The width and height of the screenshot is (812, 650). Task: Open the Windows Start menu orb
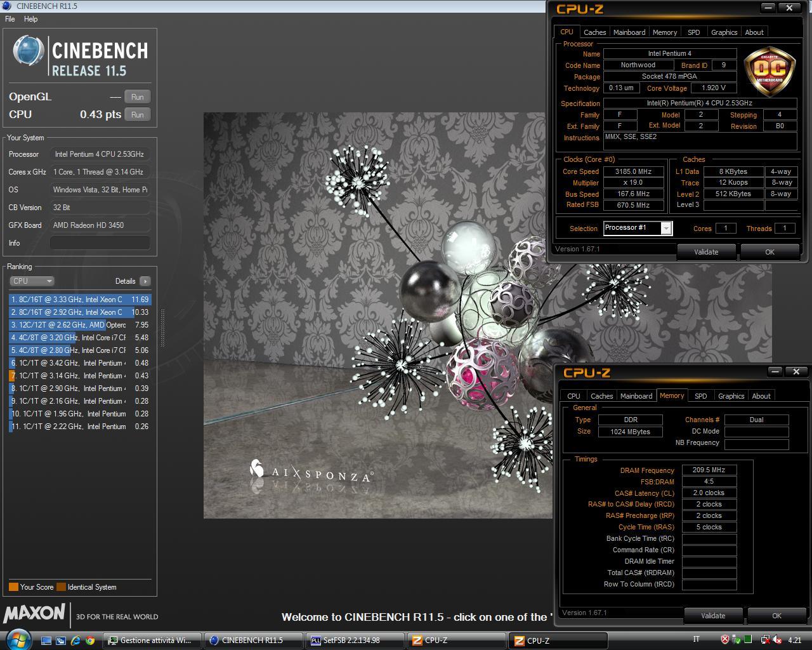[17, 639]
